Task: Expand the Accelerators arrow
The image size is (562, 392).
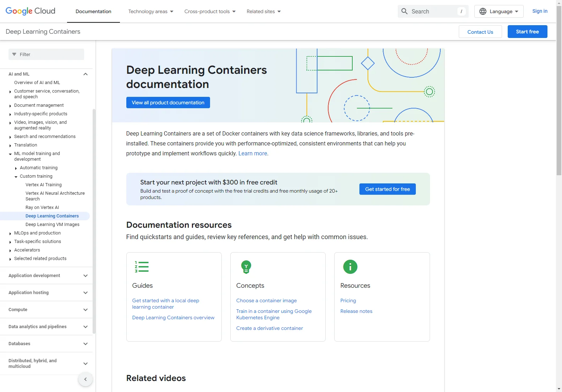Action: pos(10,250)
